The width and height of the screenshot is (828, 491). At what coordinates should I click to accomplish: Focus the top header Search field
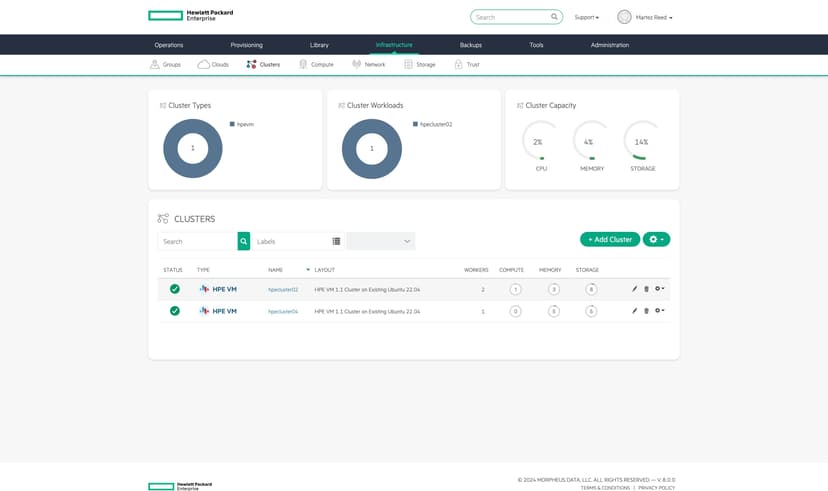click(x=516, y=17)
